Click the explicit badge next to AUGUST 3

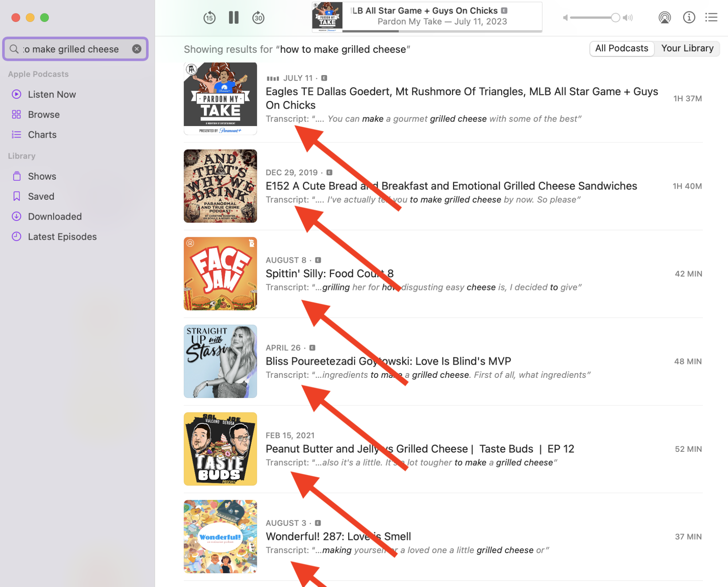(318, 523)
